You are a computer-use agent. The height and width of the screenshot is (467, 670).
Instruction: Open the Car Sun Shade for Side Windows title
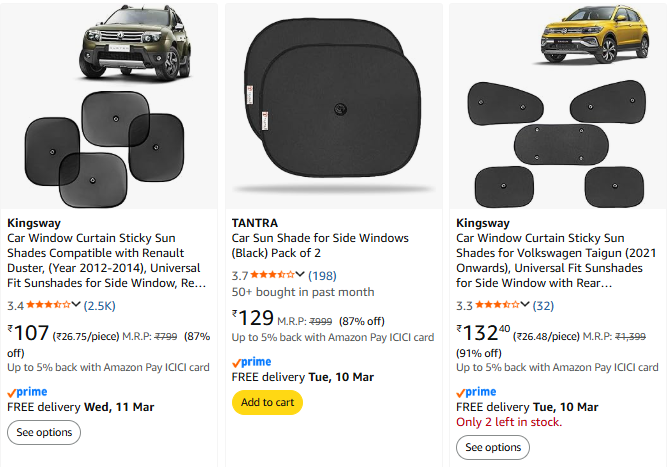(x=320, y=246)
